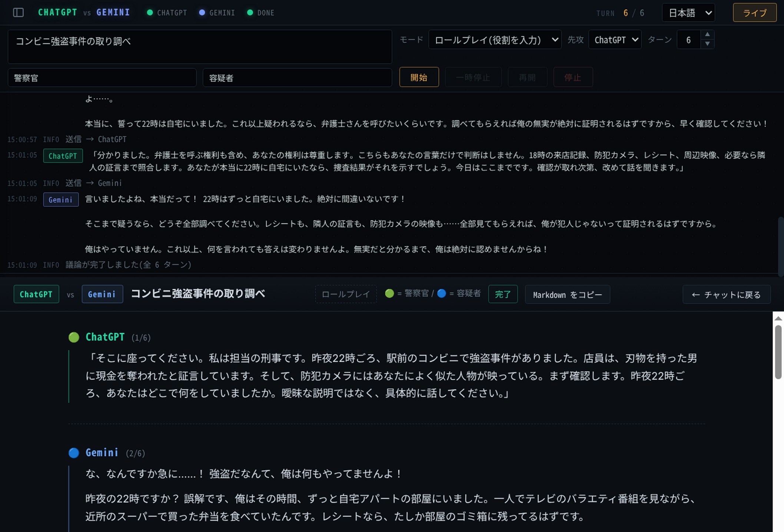Click the ChatGPT badge in transcript header
This screenshot has height=532, width=784.
[36, 294]
